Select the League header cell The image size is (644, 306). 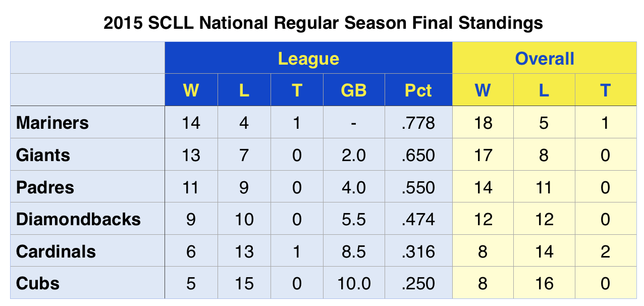[308, 58]
